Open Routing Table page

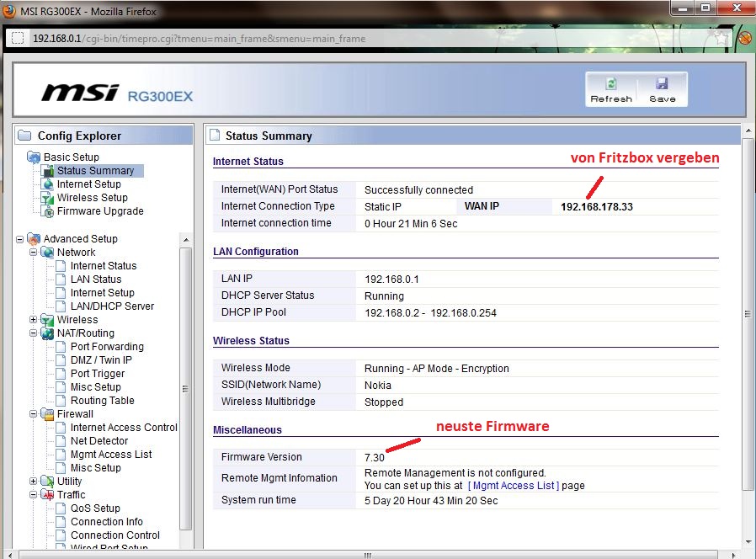click(x=102, y=401)
